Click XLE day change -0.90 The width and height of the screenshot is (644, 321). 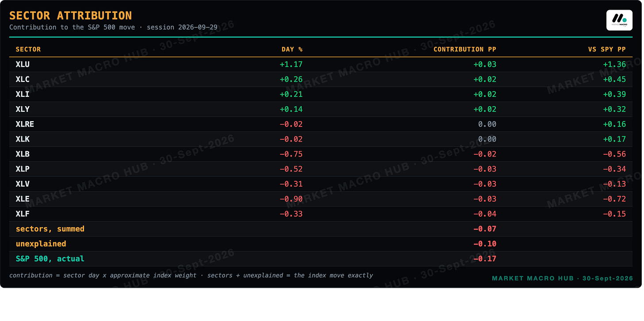[x=291, y=199]
